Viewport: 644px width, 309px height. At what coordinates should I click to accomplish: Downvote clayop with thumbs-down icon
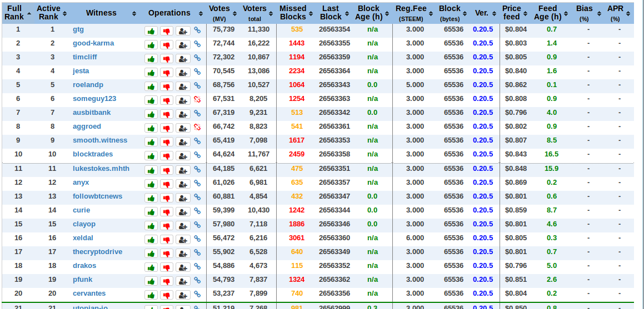pos(167,226)
